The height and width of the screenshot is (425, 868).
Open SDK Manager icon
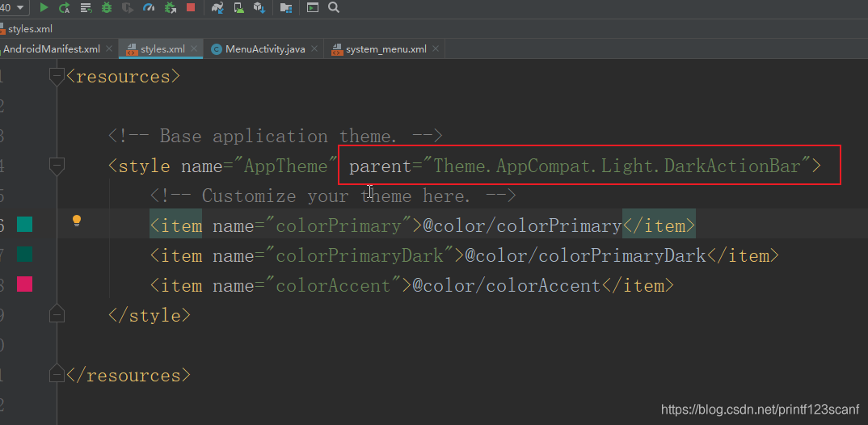(x=259, y=7)
